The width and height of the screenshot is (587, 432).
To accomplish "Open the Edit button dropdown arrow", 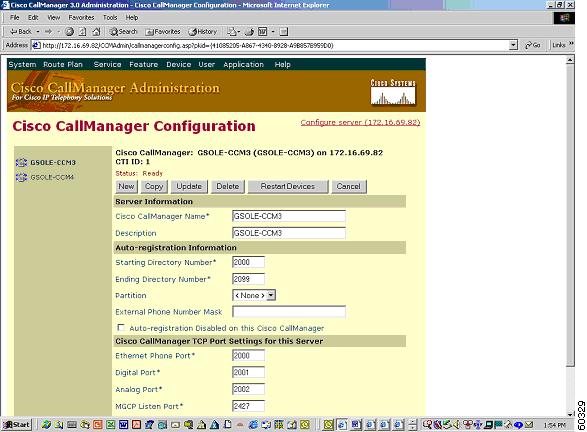I will (x=273, y=32).
